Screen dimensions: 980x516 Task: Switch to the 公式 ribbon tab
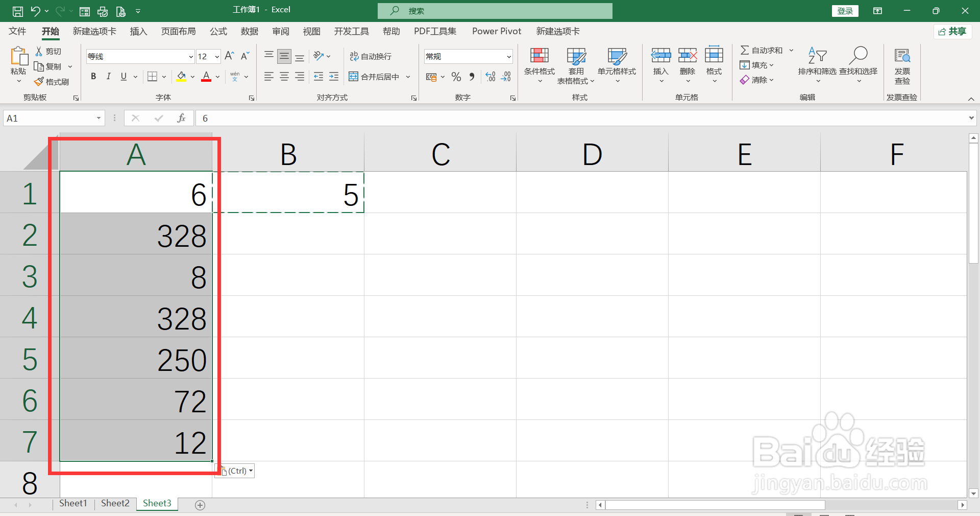[218, 31]
